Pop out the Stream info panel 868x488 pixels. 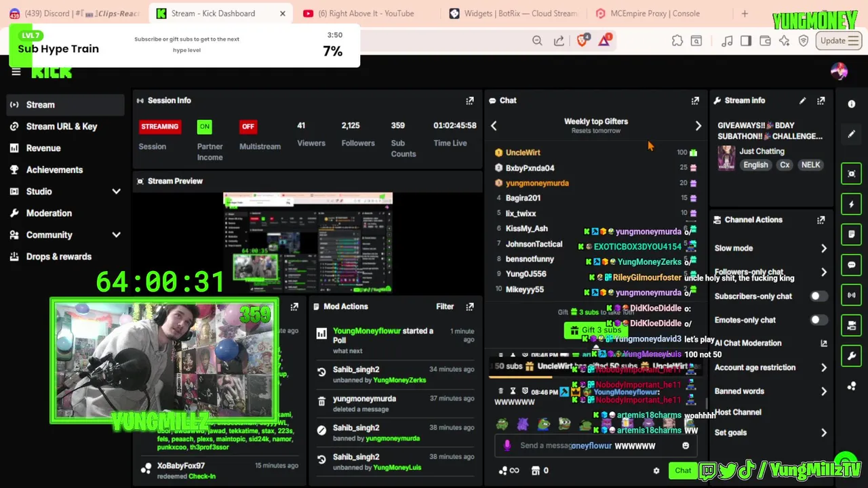[821, 100]
